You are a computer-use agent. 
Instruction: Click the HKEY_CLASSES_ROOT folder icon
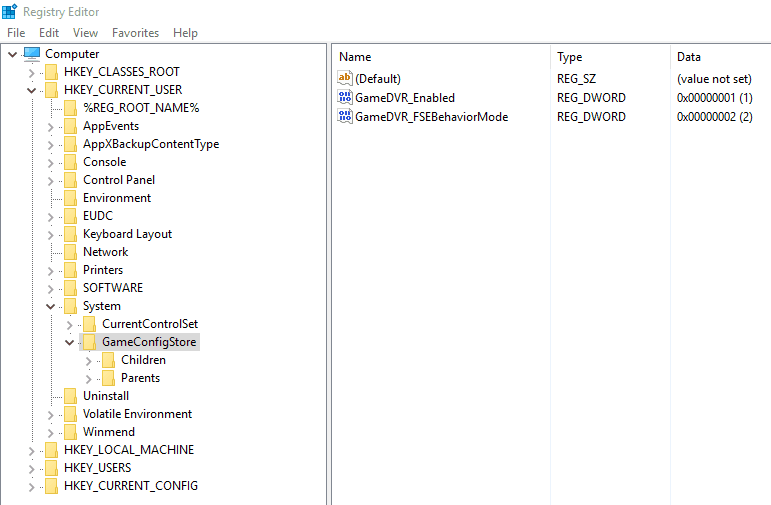[52, 72]
